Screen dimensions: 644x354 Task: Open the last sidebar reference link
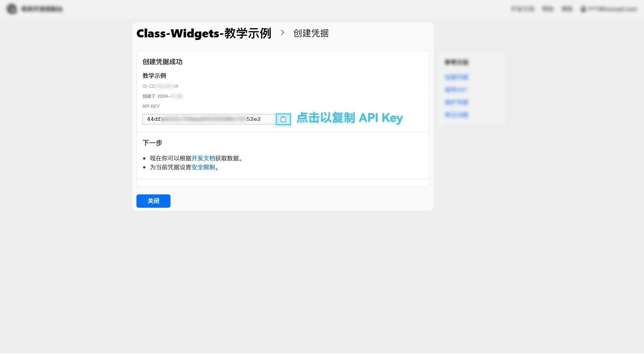click(x=456, y=115)
